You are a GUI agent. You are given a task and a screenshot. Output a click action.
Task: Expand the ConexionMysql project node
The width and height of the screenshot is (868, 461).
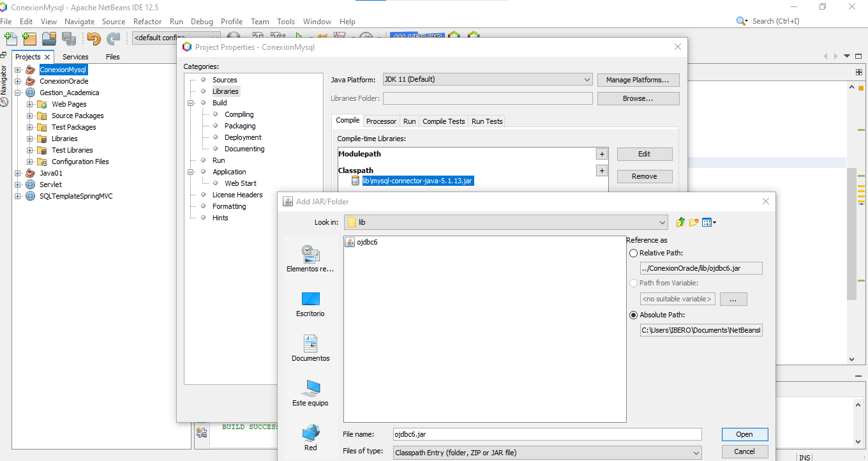tap(18, 70)
